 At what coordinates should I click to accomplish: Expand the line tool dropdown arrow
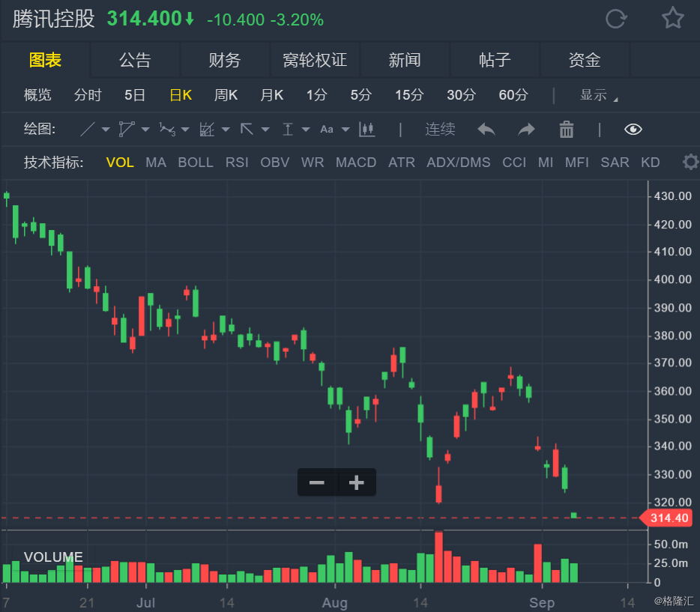106,130
